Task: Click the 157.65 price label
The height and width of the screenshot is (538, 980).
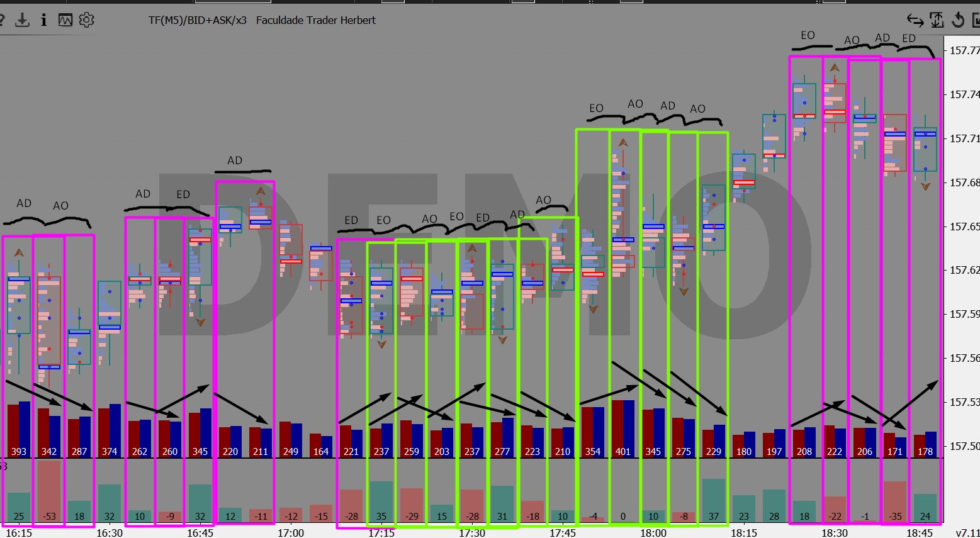Action: pyautogui.click(x=964, y=227)
